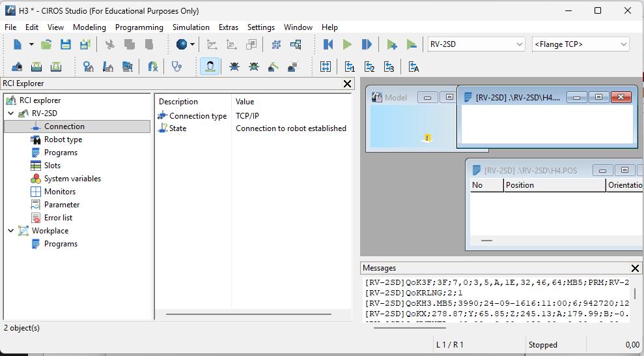Open the Flange TCP dropdown

tap(580, 44)
